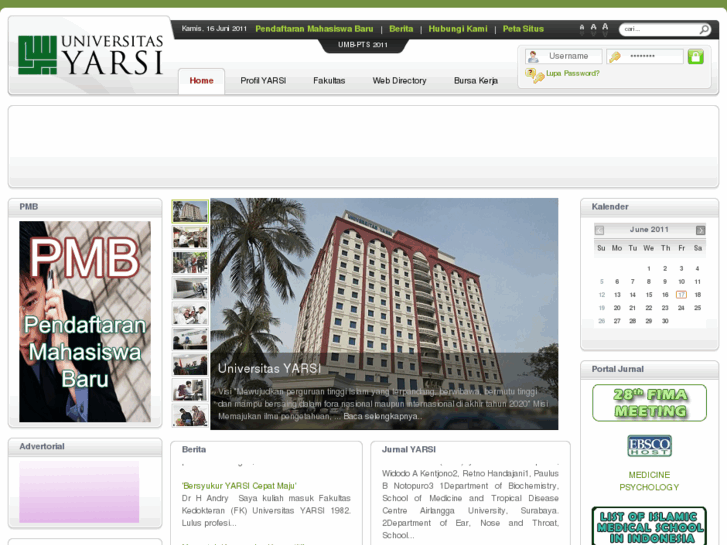
Task: Select June 30 in the calendar
Action: click(665, 321)
